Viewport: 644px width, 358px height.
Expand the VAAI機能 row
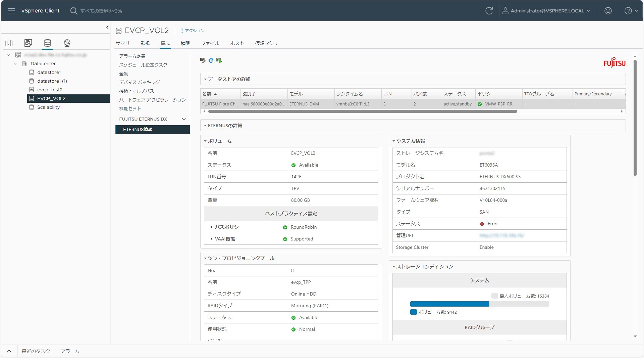tap(211, 239)
